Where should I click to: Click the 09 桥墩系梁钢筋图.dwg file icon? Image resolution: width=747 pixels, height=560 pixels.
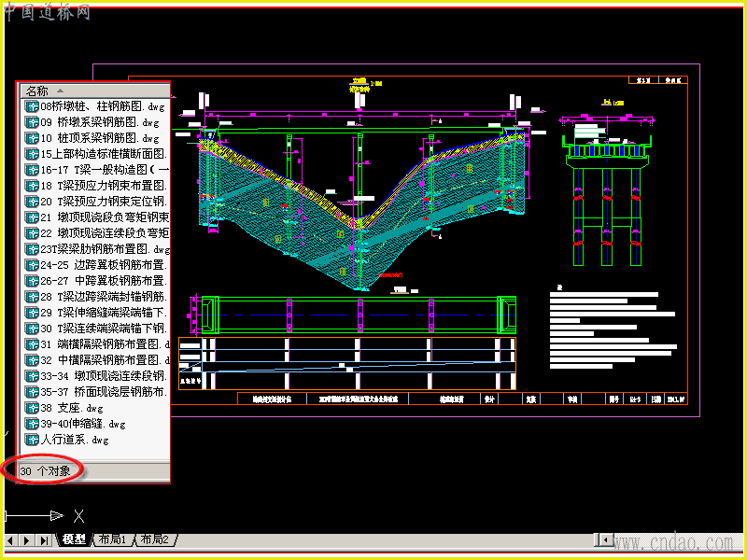coord(32,122)
